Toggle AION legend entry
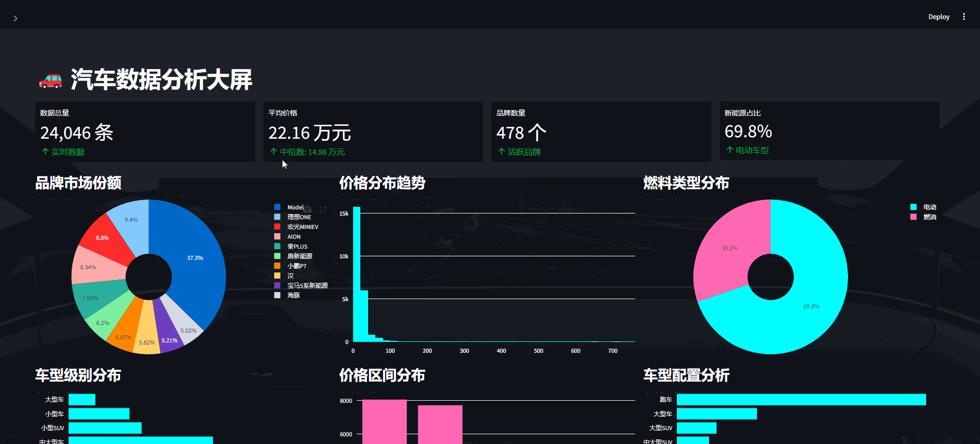 [288, 237]
